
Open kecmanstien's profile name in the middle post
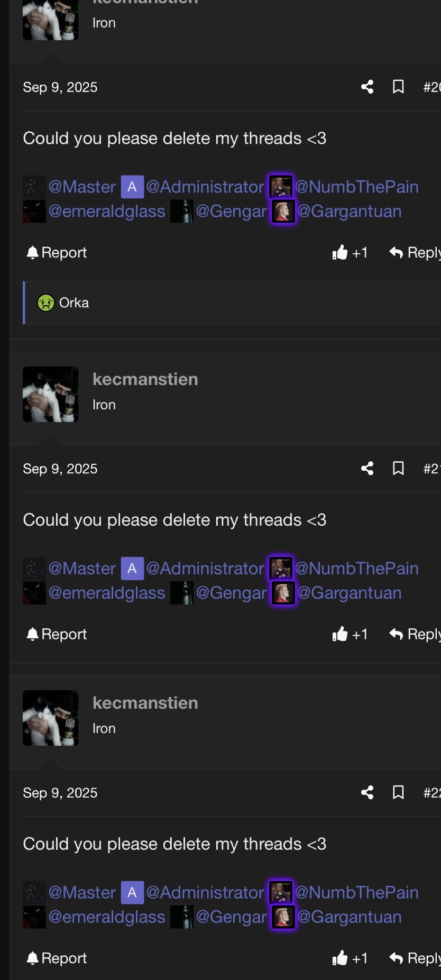(x=145, y=379)
